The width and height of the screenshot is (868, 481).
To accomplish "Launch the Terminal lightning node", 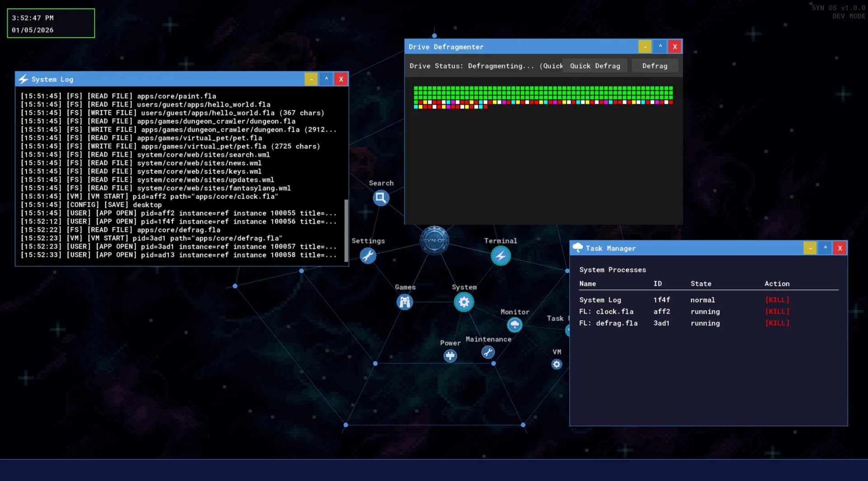I will click(x=500, y=256).
